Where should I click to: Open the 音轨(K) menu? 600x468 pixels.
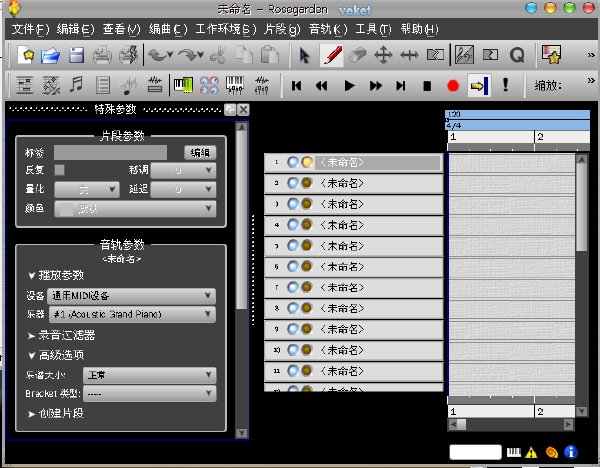click(x=328, y=29)
